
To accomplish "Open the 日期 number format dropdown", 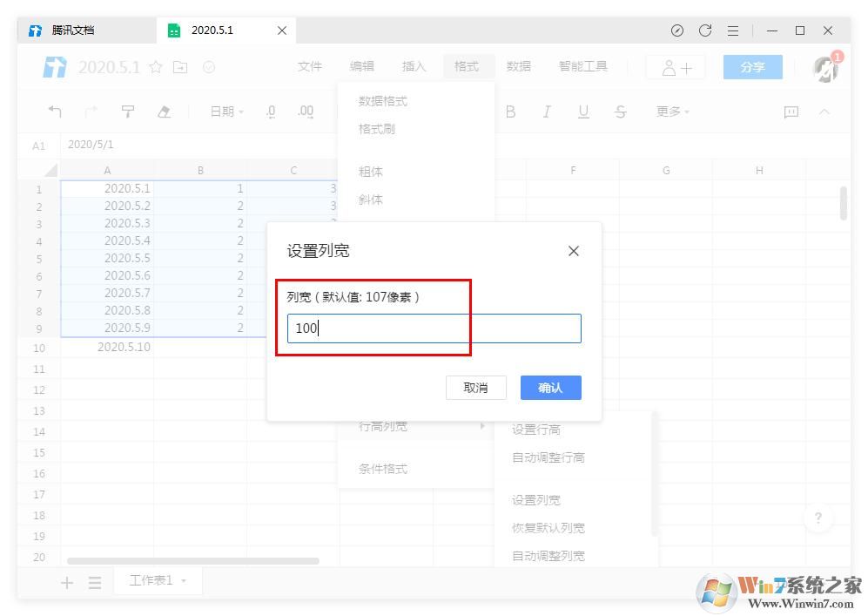I will (225, 112).
